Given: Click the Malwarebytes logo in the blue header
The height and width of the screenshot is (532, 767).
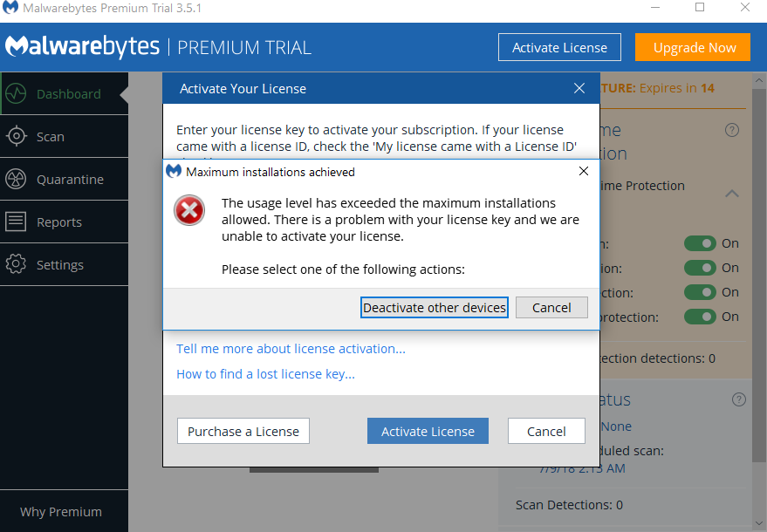Looking at the screenshot, I should coord(82,47).
